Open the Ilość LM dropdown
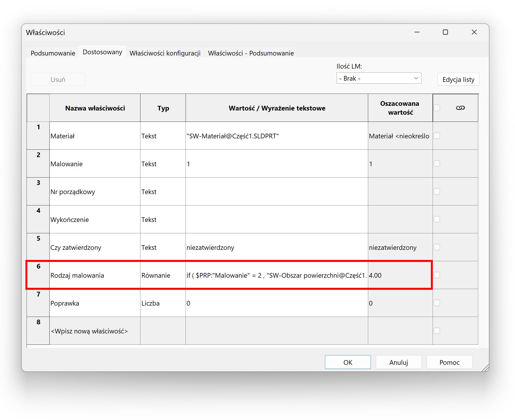The height and width of the screenshot is (420, 515). (379, 78)
